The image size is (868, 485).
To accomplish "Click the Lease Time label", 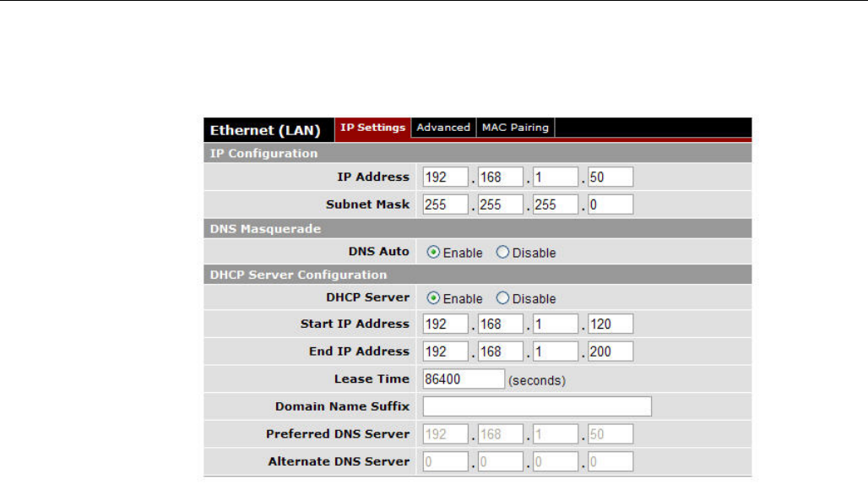I will point(372,379).
